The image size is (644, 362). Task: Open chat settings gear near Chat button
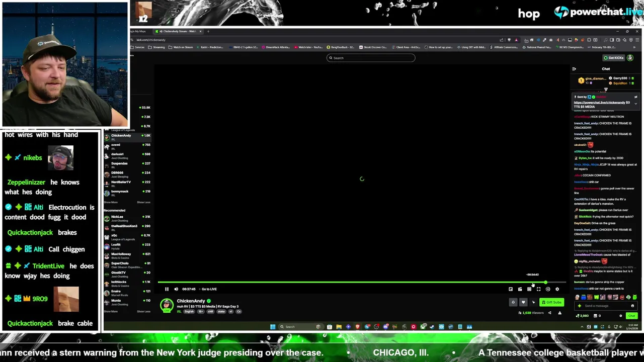click(x=620, y=316)
